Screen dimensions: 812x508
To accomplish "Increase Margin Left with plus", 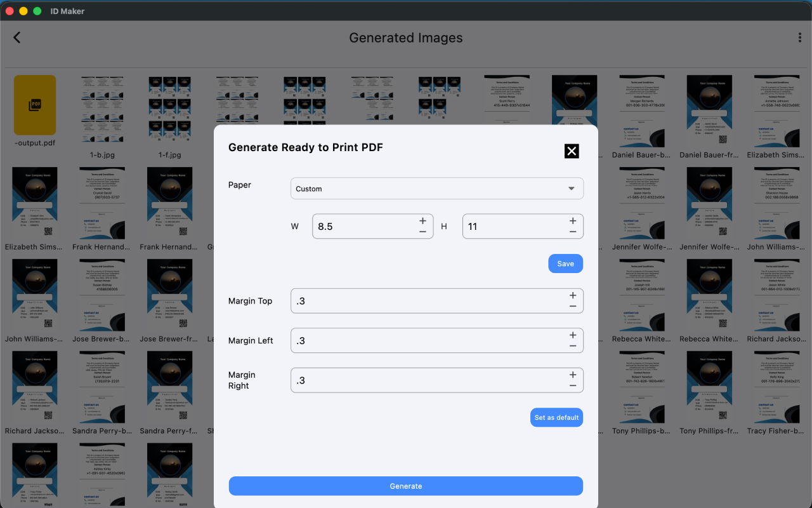I will pyautogui.click(x=573, y=335).
